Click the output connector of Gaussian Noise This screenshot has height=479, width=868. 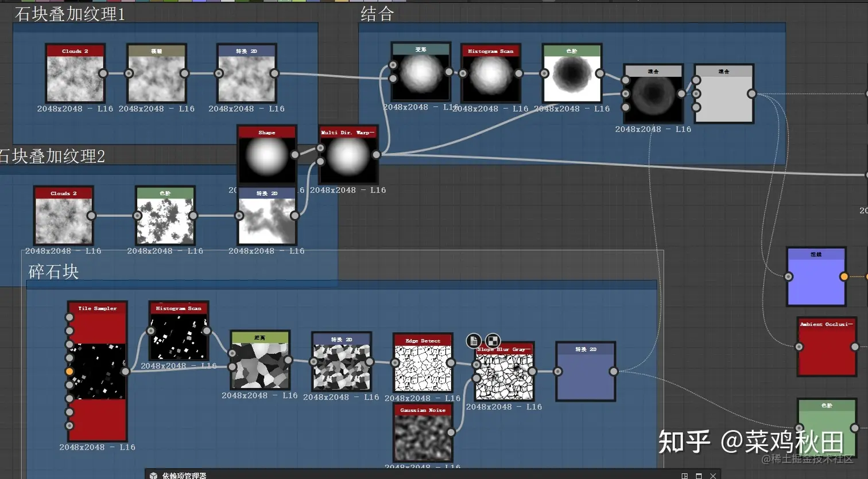tap(451, 433)
